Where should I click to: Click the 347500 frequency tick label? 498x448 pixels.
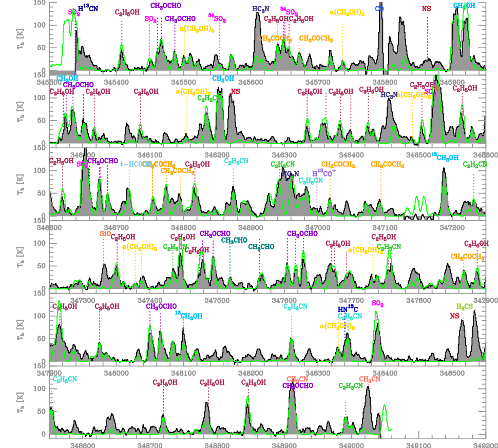[217, 300]
